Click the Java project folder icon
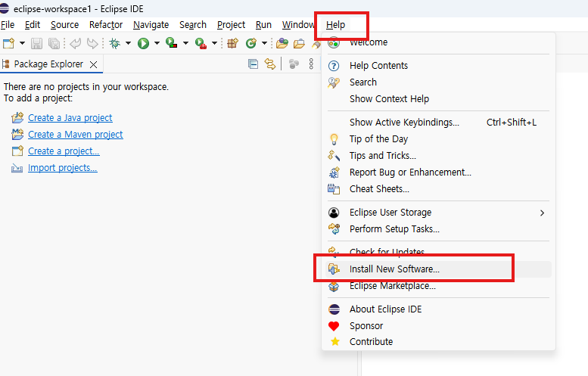The width and height of the screenshot is (588, 376). click(17, 118)
